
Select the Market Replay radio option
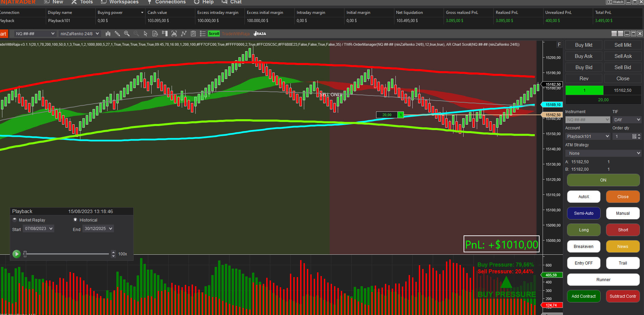pos(15,220)
